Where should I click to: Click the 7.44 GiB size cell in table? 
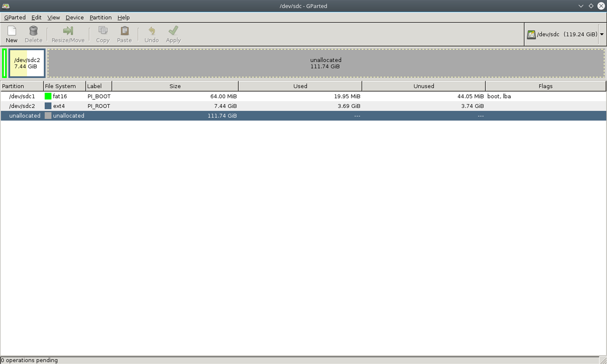coord(225,106)
